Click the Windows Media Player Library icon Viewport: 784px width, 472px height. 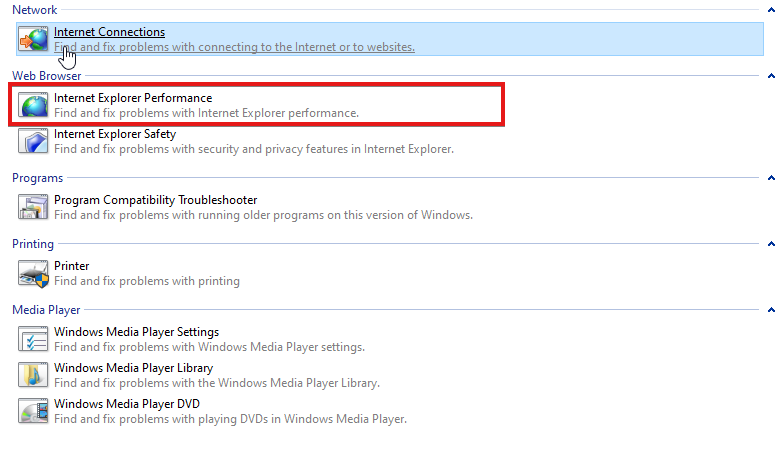(33, 375)
